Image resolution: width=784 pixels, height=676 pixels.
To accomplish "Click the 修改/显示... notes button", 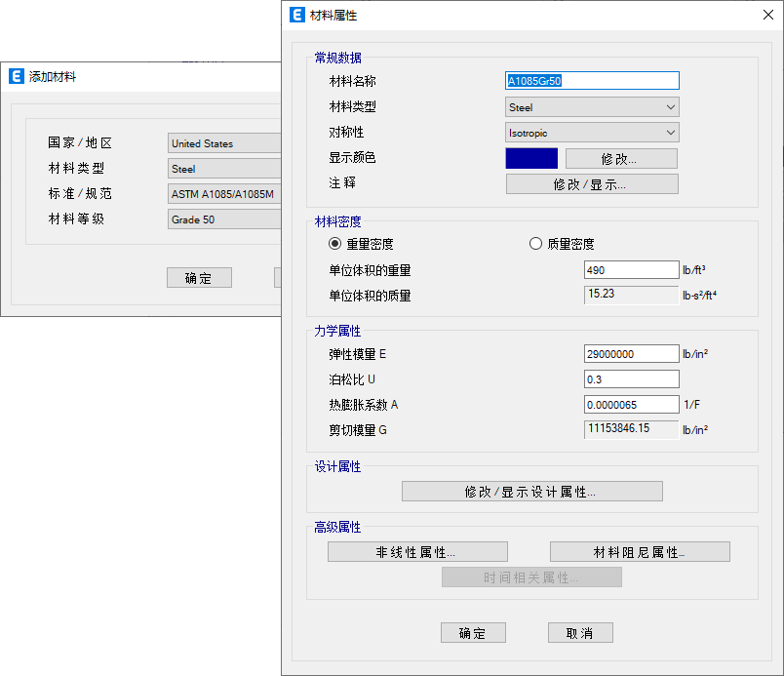I will (x=592, y=184).
